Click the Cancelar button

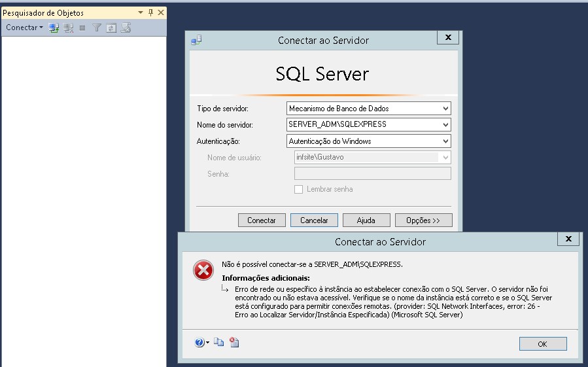(x=314, y=220)
